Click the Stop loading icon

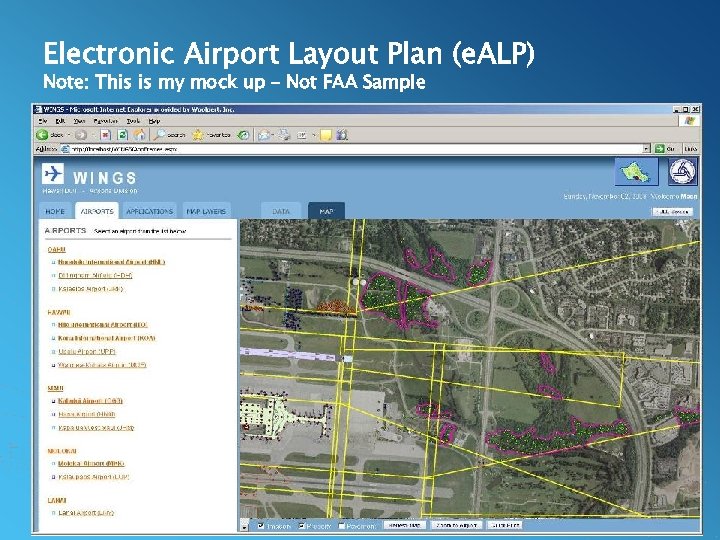[x=106, y=135]
